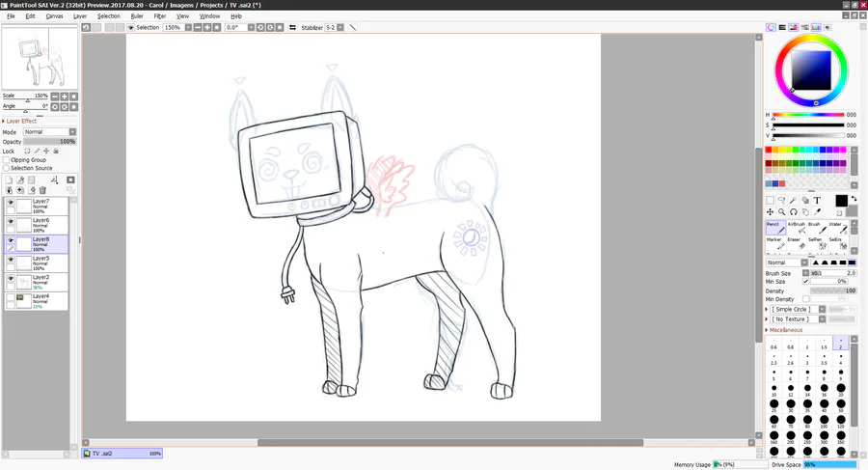Open the Layer menu
The image size is (868, 470).
tap(80, 16)
